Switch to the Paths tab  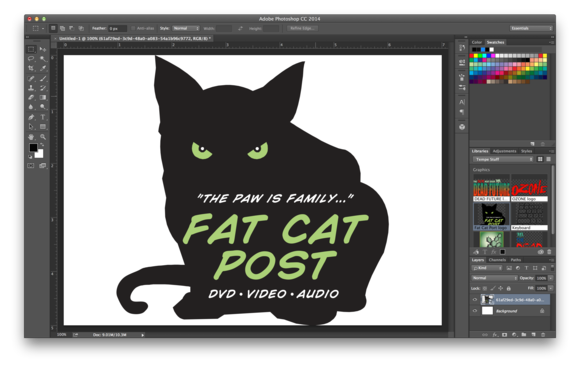pyautogui.click(x=516, y=260)
